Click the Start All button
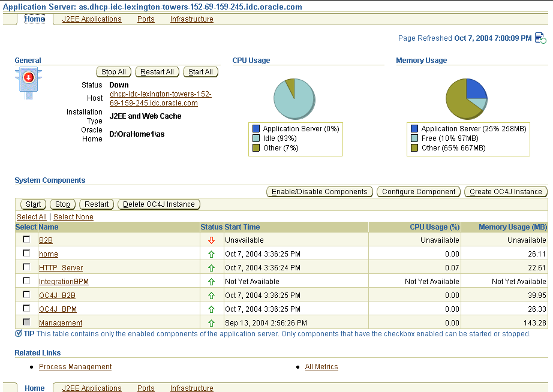Screen dimensions: 553x392 point(201,72)
